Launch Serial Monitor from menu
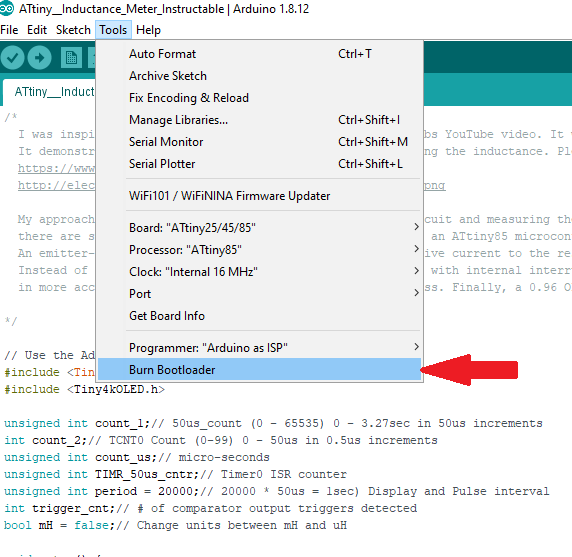Image resolution: width=572 pixels, height=557 pixels. click(259, 142)
